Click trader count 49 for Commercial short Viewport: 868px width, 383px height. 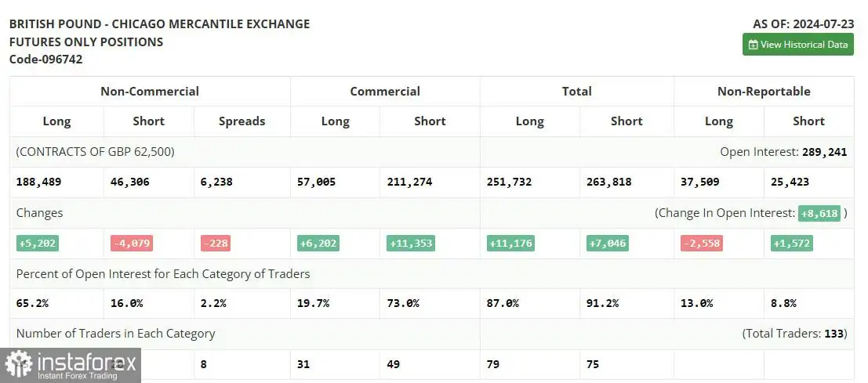tap(393, 364)
